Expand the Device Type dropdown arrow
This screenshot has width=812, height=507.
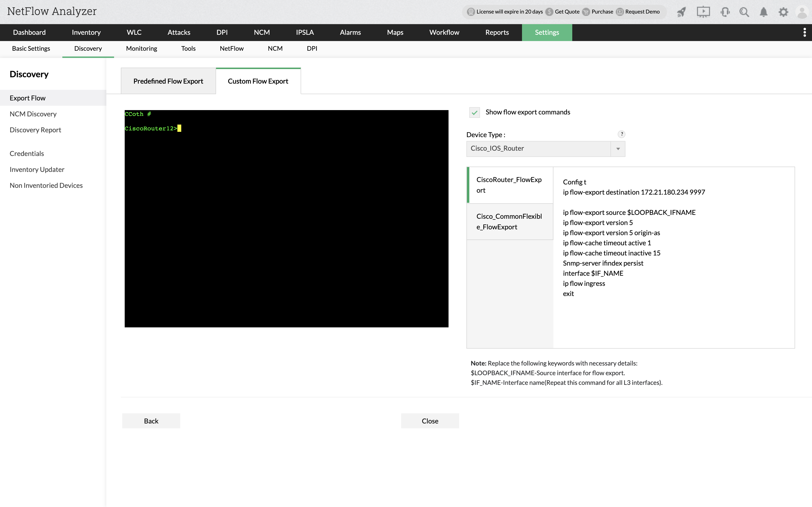(x=618, y=149)
